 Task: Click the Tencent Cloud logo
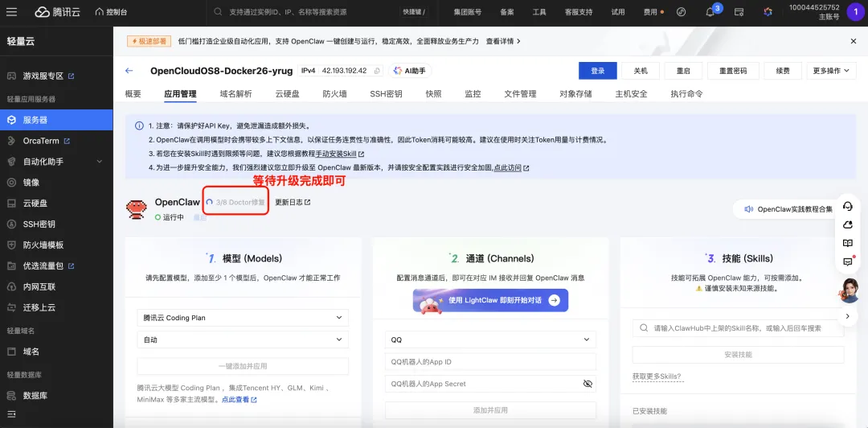58,11
